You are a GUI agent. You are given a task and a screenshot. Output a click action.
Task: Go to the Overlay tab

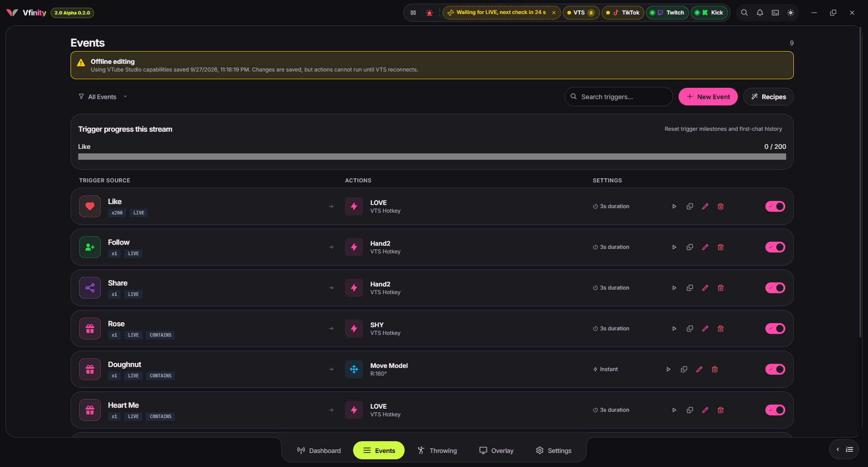[x=496, y=451]
